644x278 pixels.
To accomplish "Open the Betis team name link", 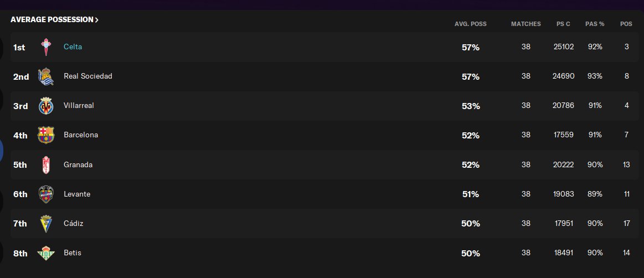I will (x=73, y=253).
